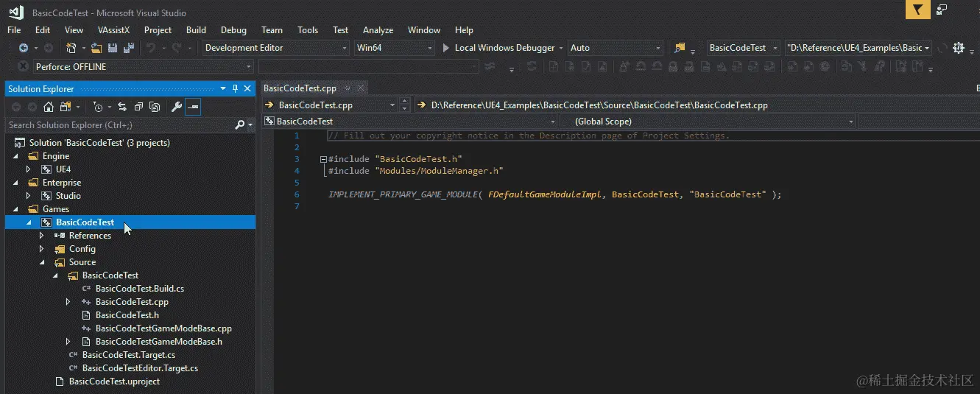Open the Debug menu

tap(233, 30)
